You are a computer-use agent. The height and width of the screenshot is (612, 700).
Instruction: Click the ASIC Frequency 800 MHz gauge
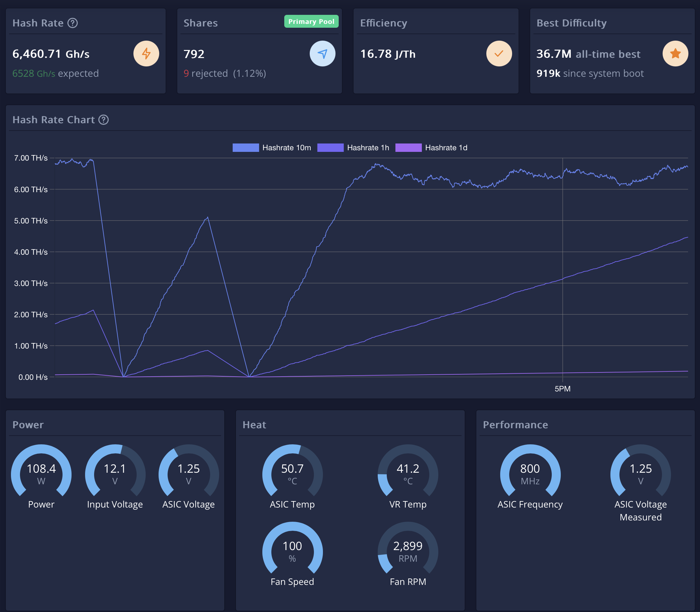530,473
